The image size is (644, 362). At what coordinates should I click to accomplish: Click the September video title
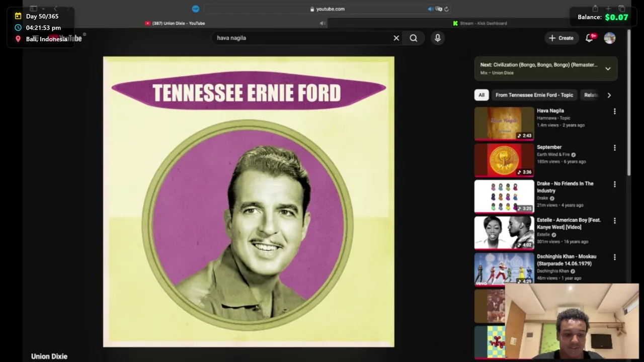[x=549, y=147]
